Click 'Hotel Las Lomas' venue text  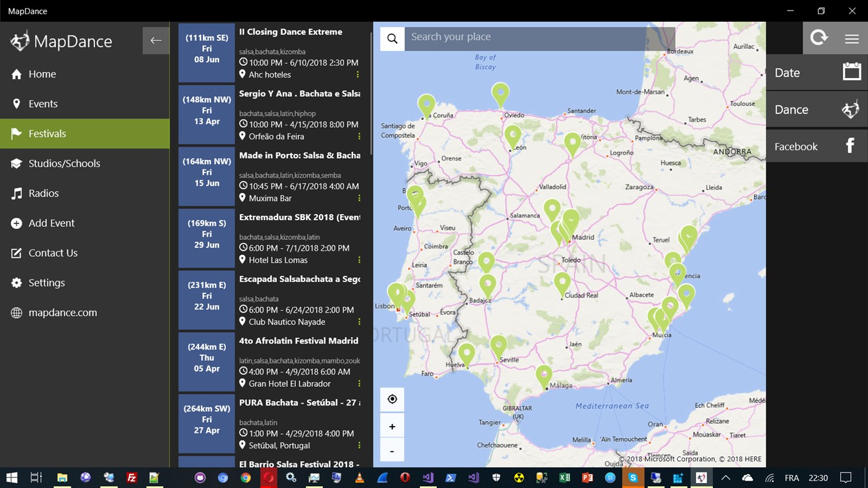(278, 260)
